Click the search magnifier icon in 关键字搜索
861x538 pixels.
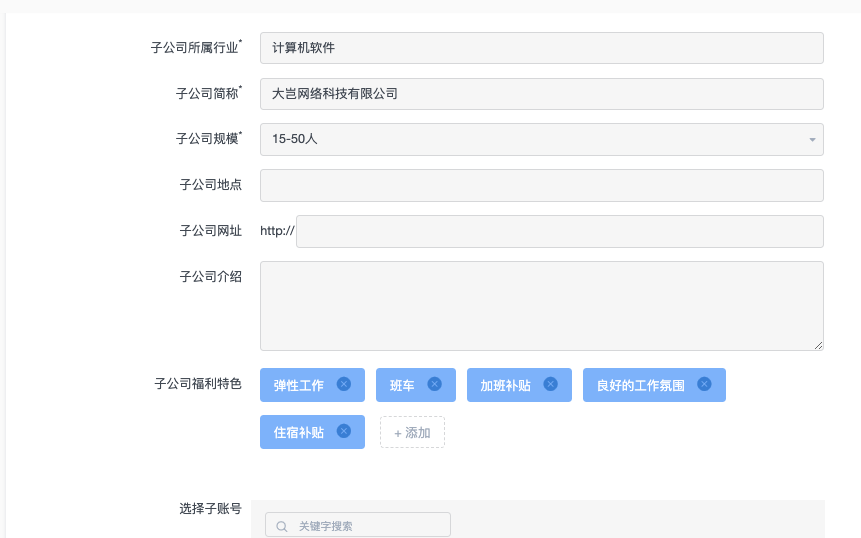coord(282,526)
